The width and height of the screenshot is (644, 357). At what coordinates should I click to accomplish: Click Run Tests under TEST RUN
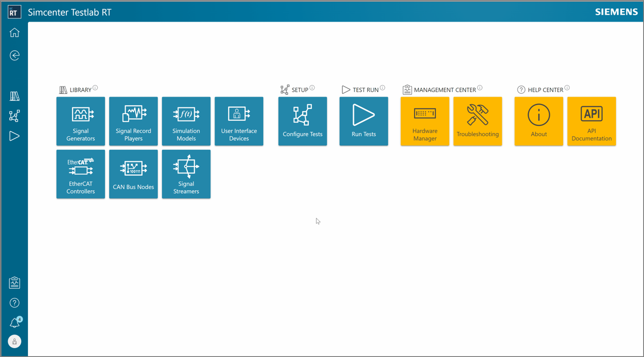click(x=363, y=121)
